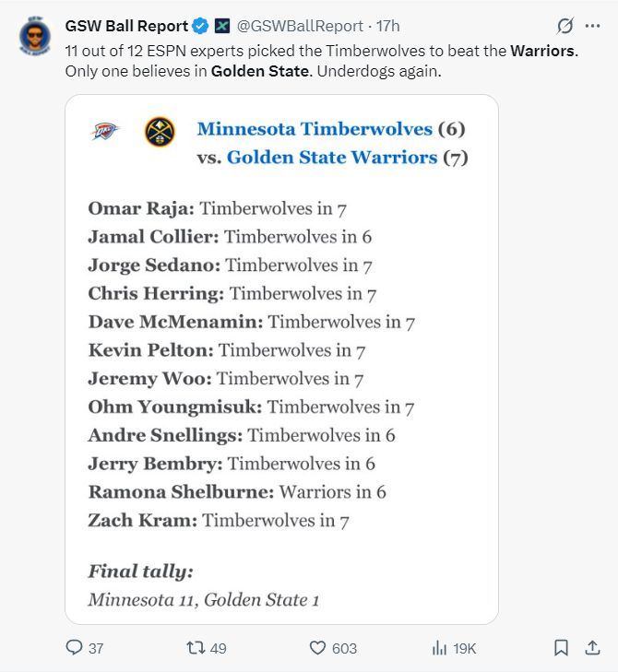Reply to the tweet via the comment icon

tap(75, 648)
